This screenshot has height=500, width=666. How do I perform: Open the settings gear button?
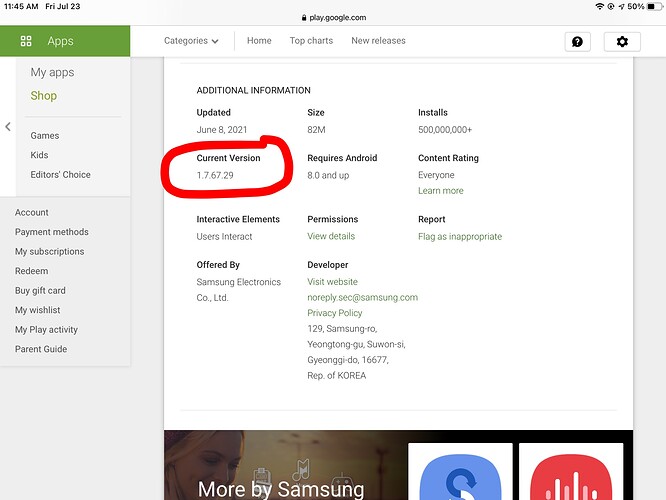[x=622, y=42]
